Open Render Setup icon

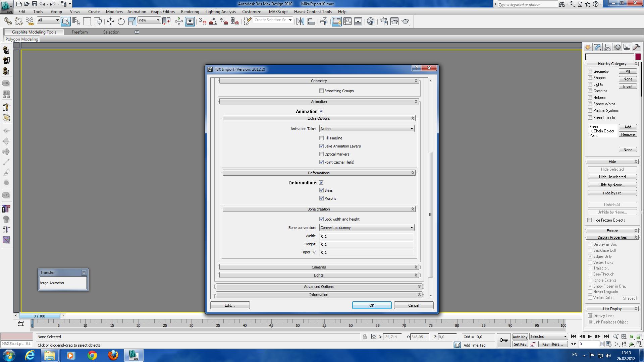[x=384, y=21]
